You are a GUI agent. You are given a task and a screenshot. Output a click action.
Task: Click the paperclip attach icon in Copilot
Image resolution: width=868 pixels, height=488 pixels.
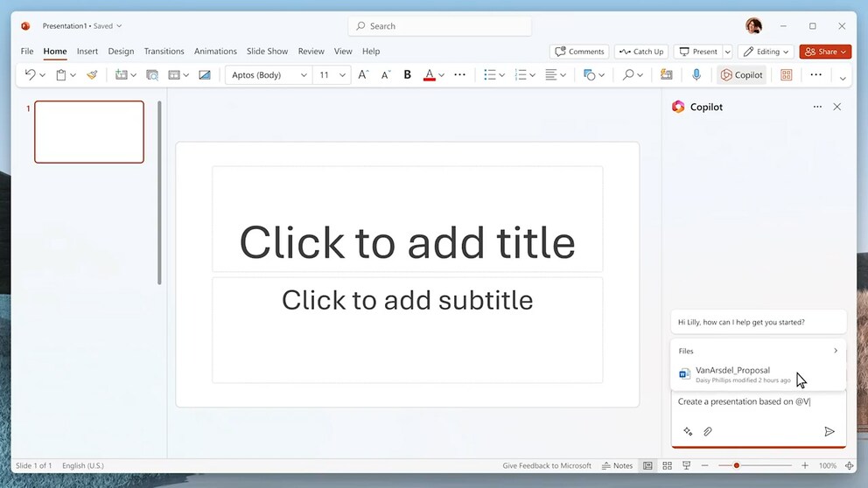(708, 432)
